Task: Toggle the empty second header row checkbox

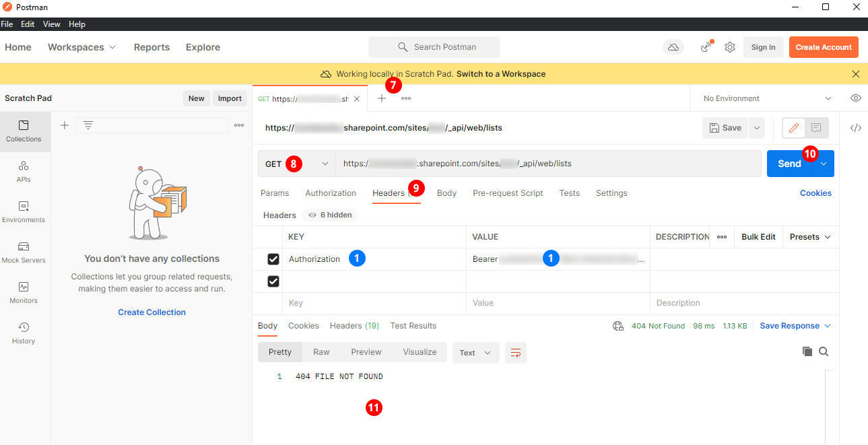Action: coord(273,281)
